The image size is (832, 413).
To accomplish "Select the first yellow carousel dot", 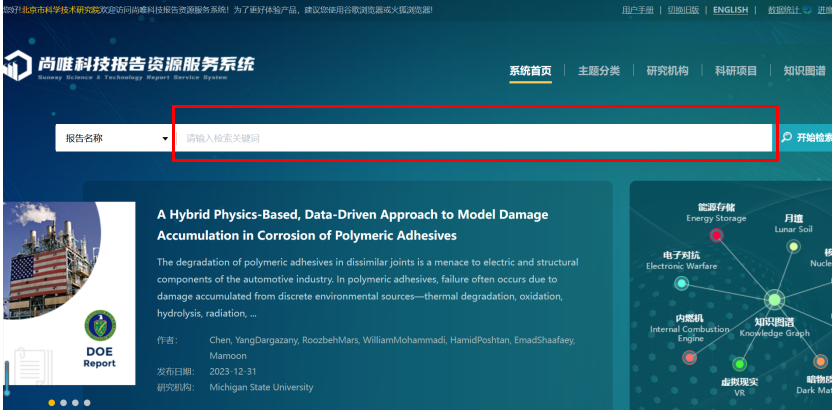I will 51,403.
